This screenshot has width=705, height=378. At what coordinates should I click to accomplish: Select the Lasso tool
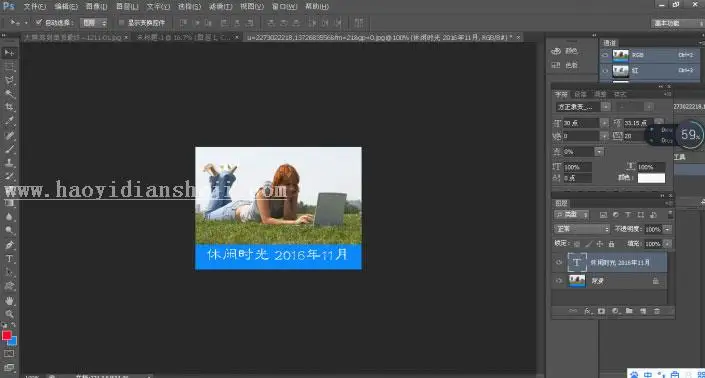[9, 80]
